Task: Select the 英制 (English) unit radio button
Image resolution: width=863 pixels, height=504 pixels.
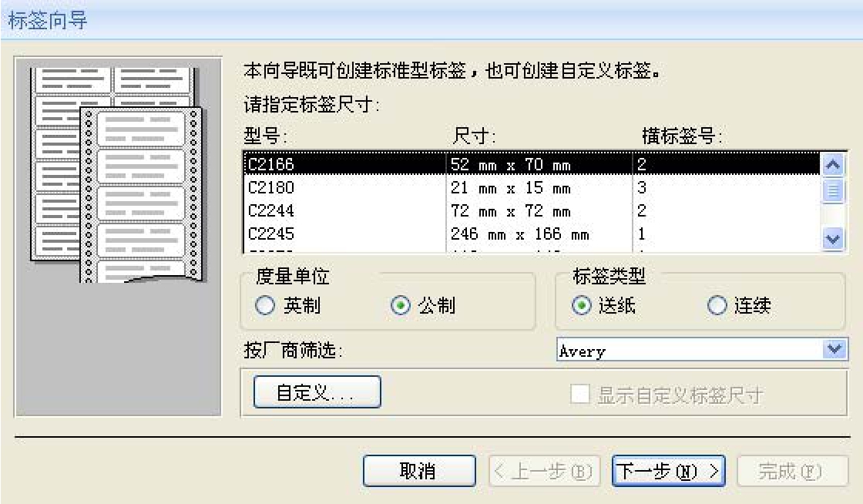Action: [x=264, y=306]
